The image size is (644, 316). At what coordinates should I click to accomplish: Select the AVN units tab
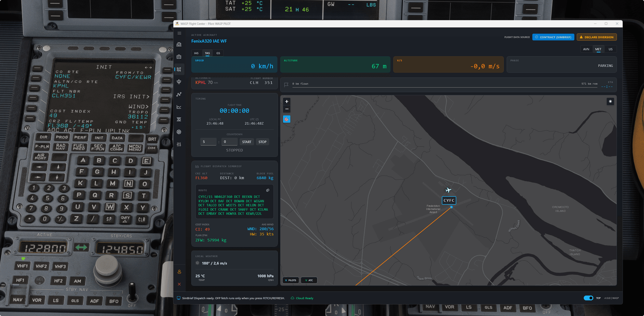[x=586, y=49]
